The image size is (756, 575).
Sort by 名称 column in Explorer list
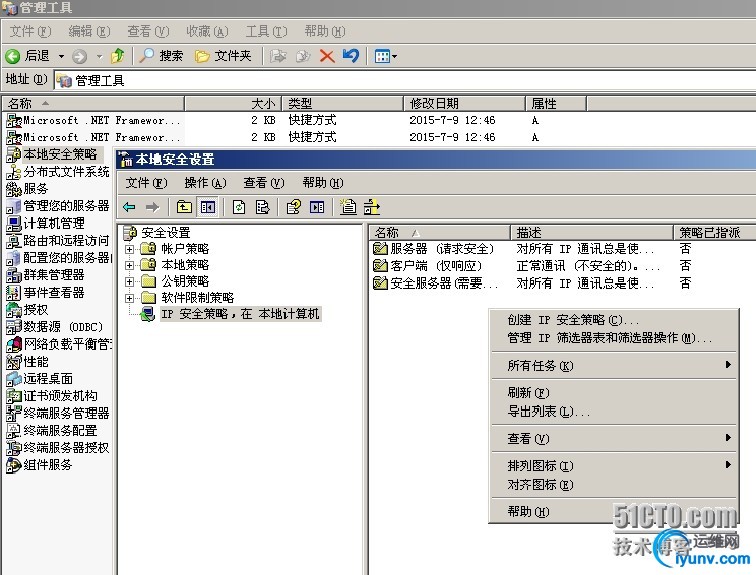point(93,103)
